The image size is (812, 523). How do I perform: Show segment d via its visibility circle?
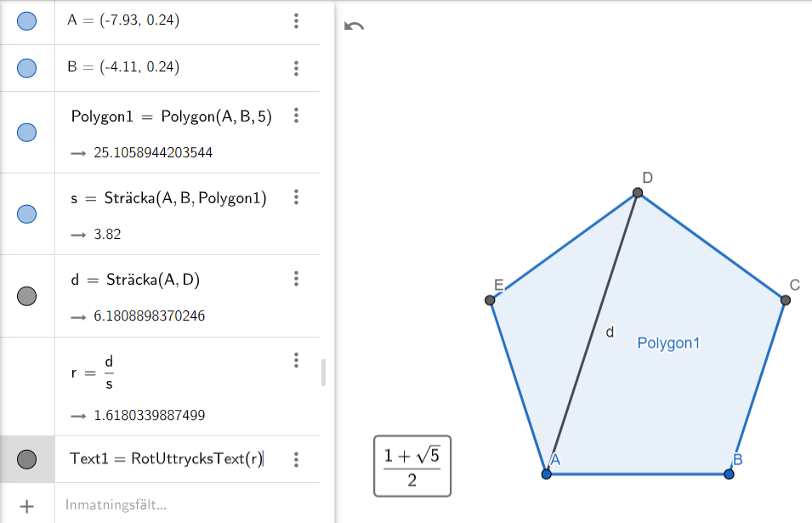pyautogui.click(x=26, y=296)
